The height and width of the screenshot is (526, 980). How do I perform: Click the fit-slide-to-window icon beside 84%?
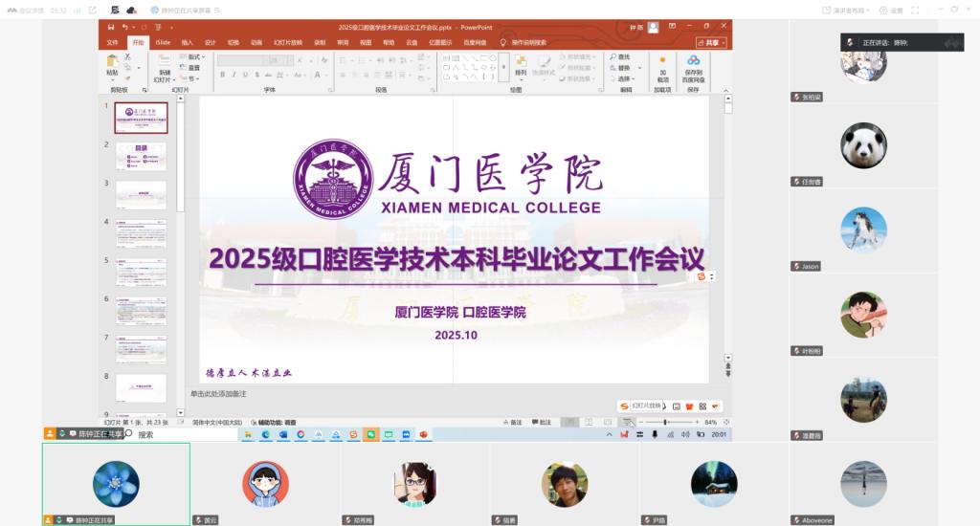click(726, 423)
